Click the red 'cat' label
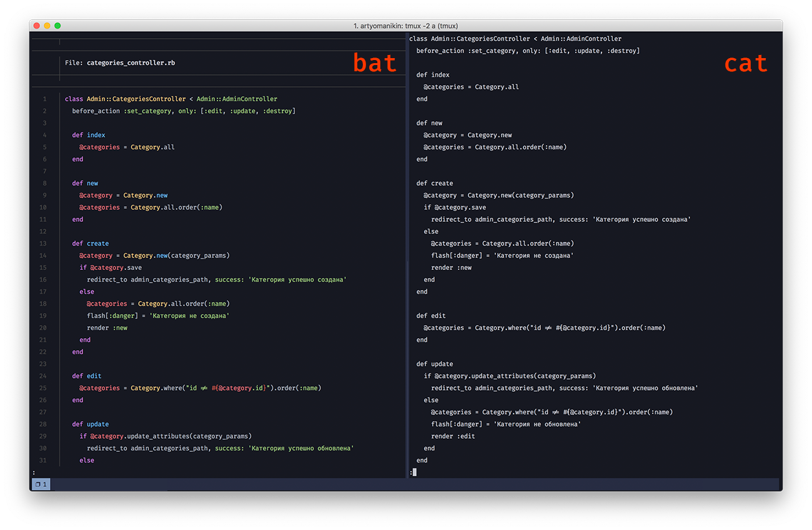This screenshot has height=530, width=812. click(745, 63)
